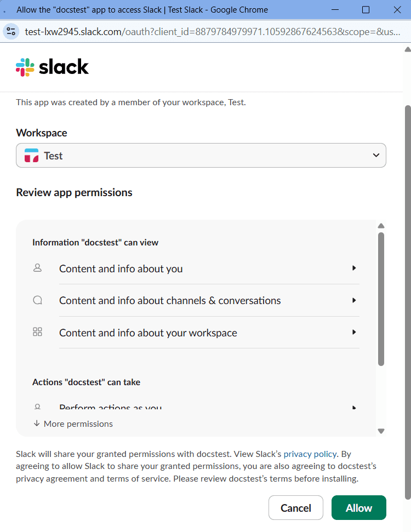Click the permissions list scrollbar up arrow
The width and height of the screenshot is (411, 532).
pos(381,226)
